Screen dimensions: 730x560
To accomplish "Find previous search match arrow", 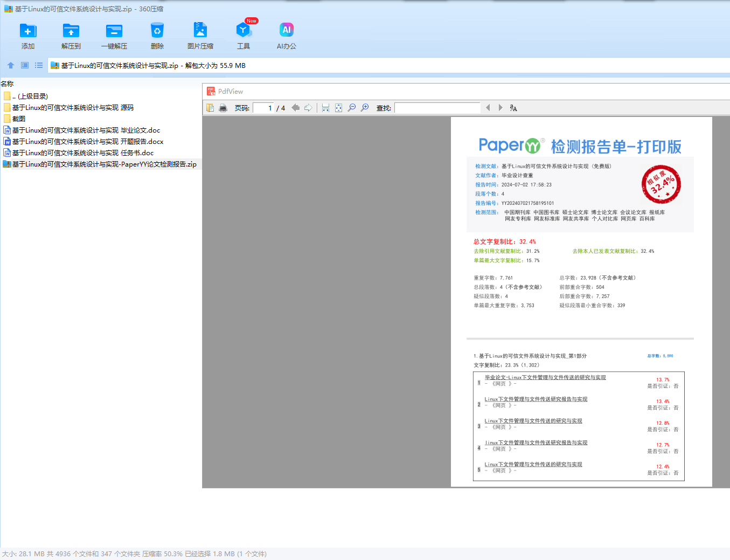I will point(488,108).
